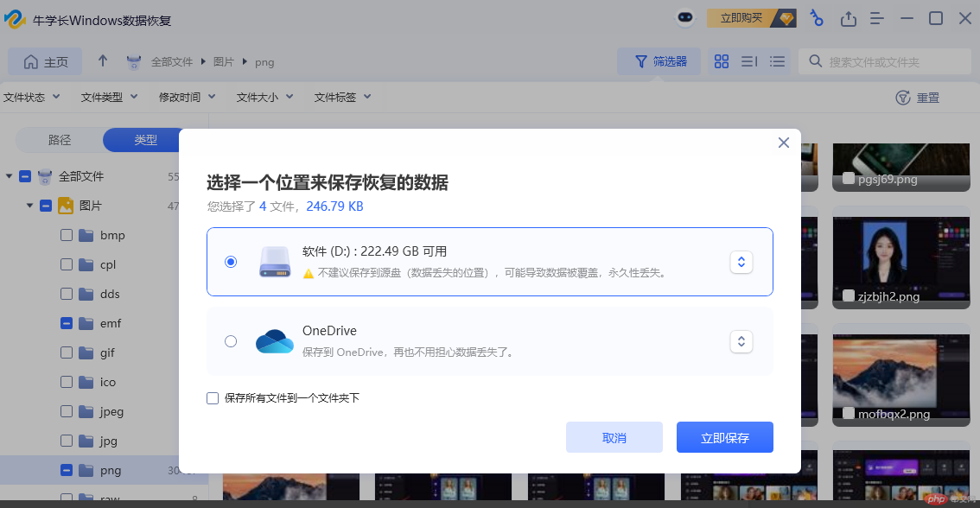The height and width of the screenshot is (508, 980).
Task: Select the gif folder icon
Action: point(86,352)
